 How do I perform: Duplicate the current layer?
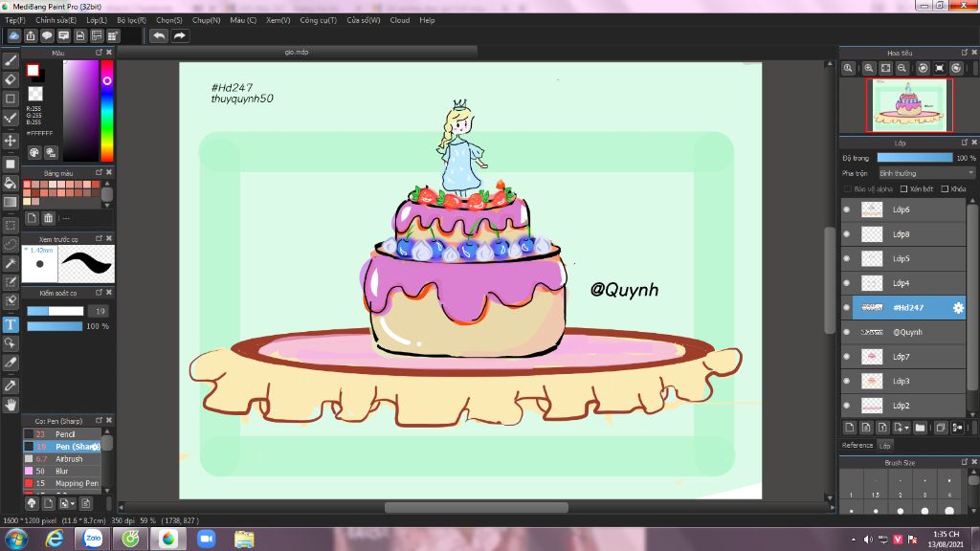tap(940, 428)
